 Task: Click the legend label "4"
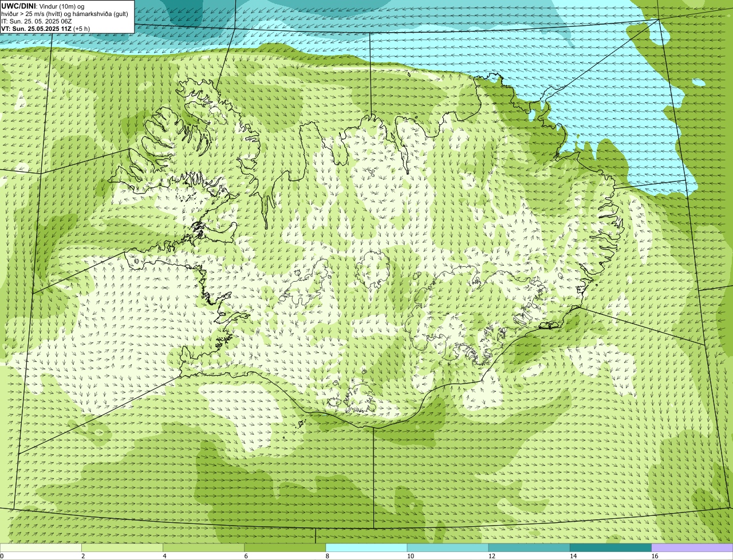pos(164,556)
